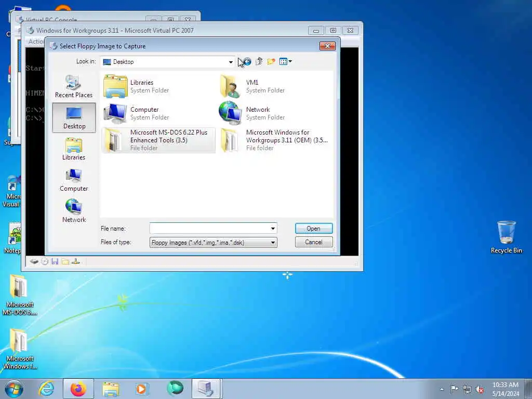The height and width of the screenshot is (399, 532).
Task: Open the Recycle Bin desktop icon
Action: (x=506, y=237)
